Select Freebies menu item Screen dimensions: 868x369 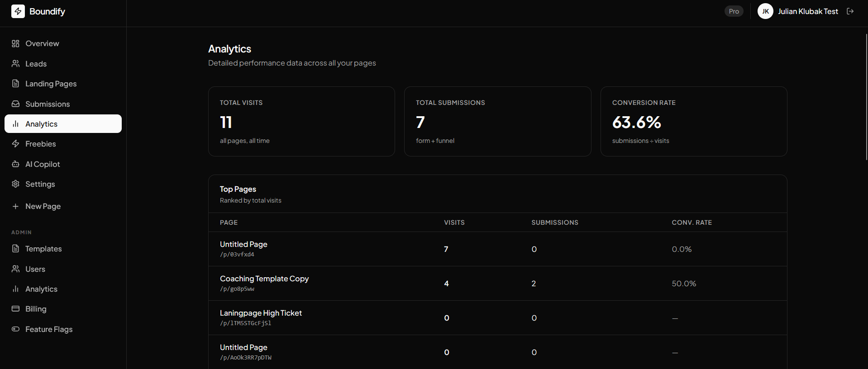click(x=63, y=144)
